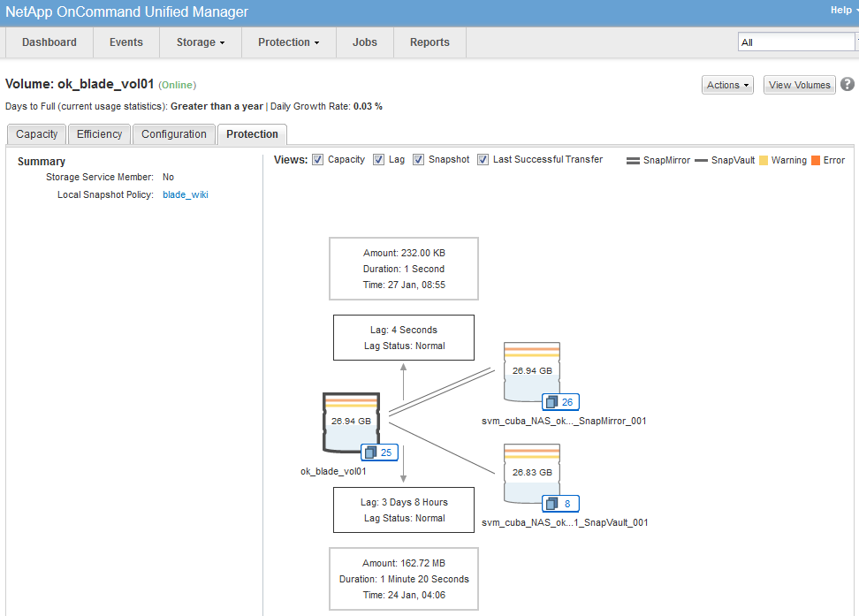Expand the Storage menu dropdown
Viewport: 859px width, 616px height.
201,42
